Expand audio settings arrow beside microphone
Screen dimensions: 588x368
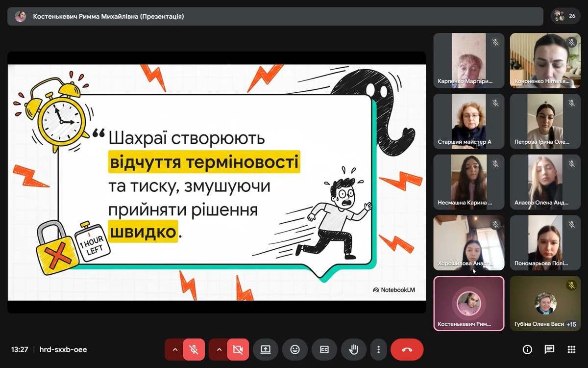tap(175, 349)
